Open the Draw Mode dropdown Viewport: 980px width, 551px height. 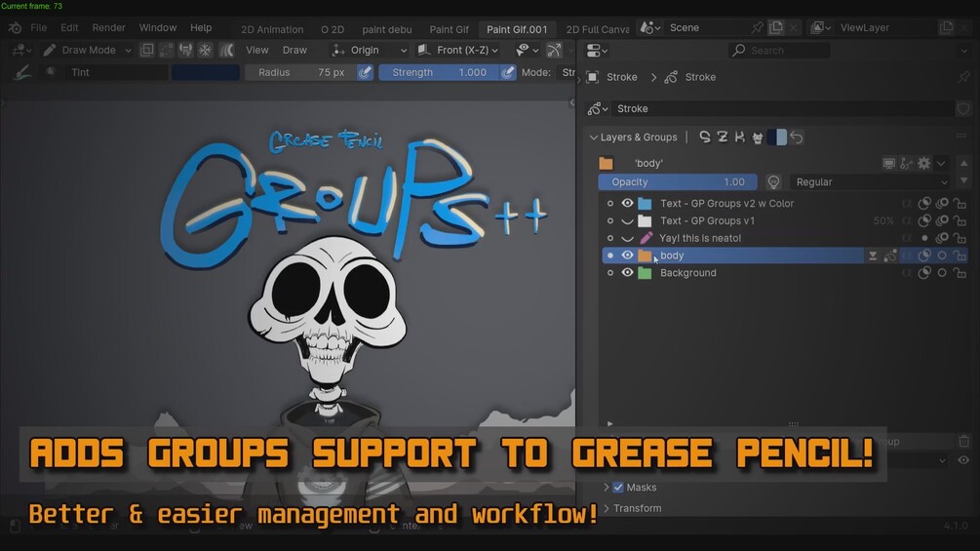88,50
